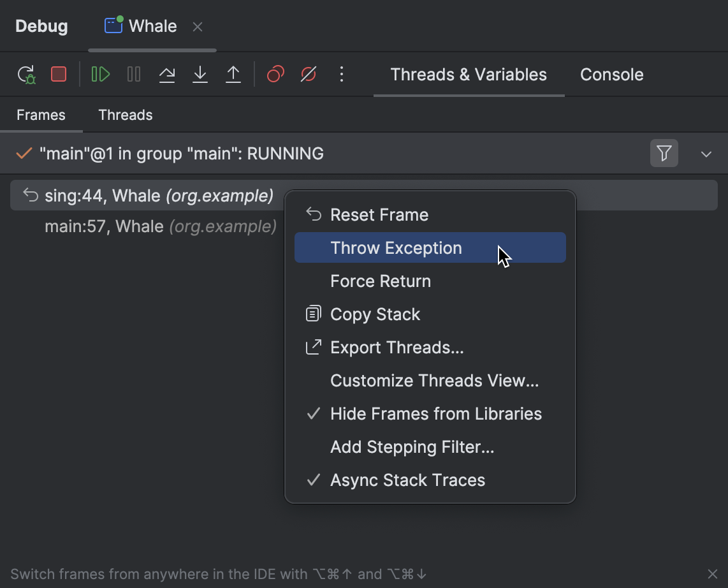Viewport: 728px width, 588px height.
Task: Switch to the Console tab
Action: (611, 74)
